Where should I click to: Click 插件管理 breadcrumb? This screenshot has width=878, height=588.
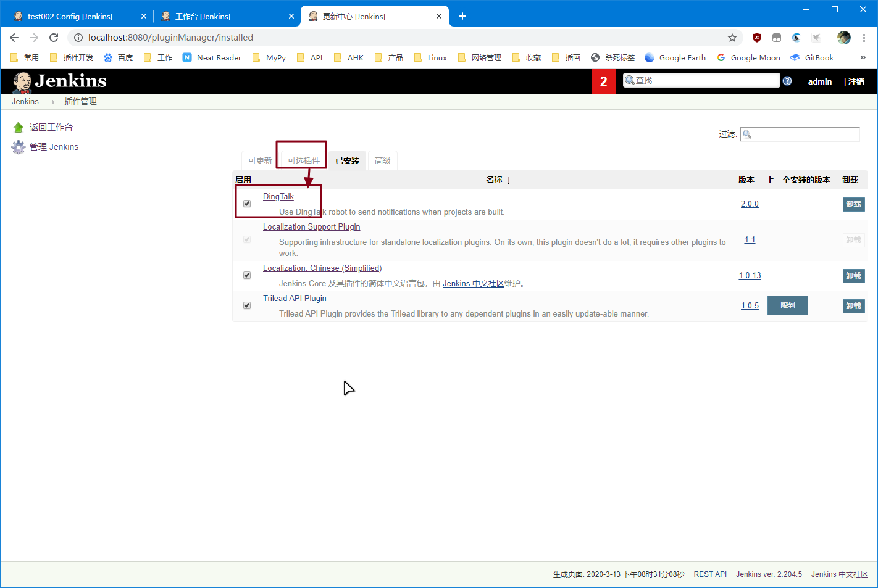click(80, 101)
